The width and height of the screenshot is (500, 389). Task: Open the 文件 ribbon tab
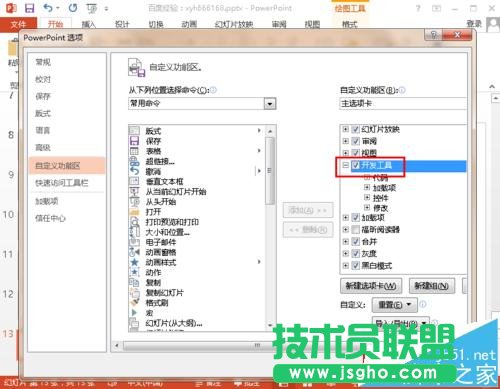pyautogui.click(x=18, y=24)
